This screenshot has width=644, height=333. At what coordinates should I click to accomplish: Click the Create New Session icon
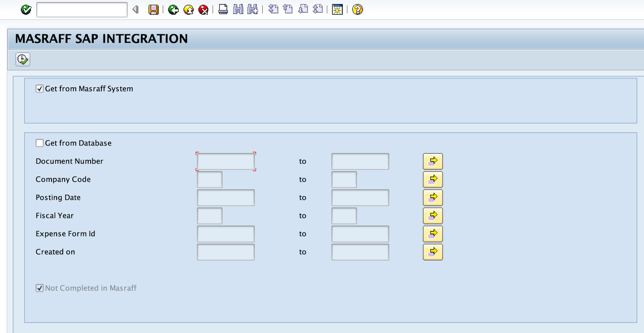click(337, 10)
